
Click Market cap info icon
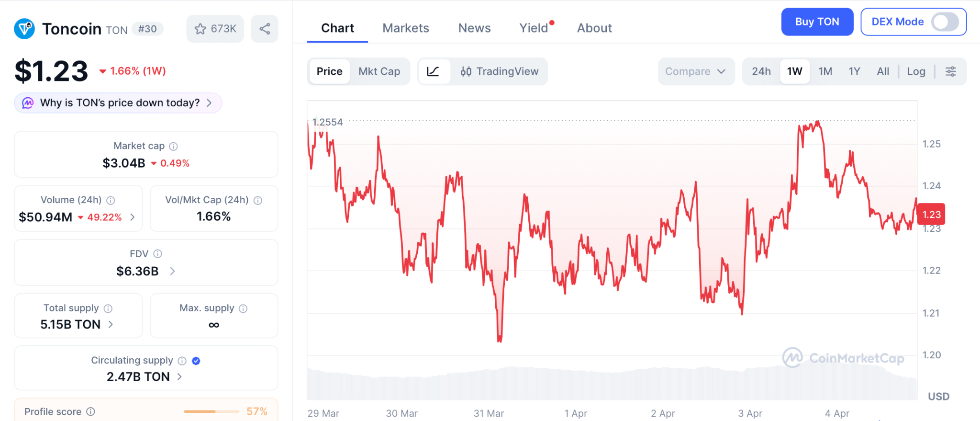174,146
